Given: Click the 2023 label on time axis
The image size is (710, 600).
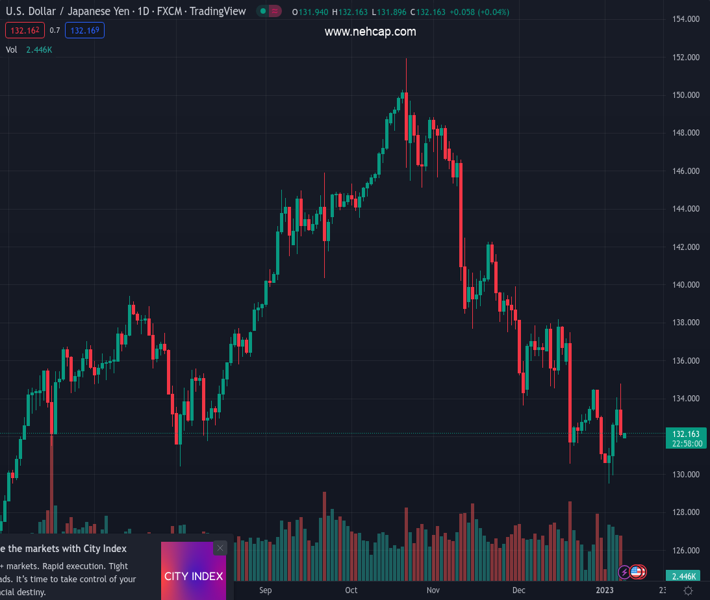Looking at the screenshot, I should click(607, 590).
